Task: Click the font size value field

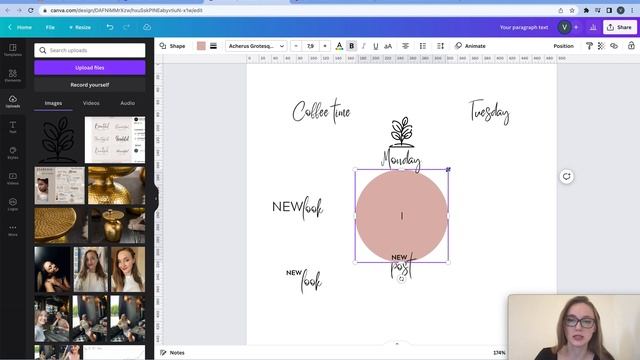Action: click(311, 46)
